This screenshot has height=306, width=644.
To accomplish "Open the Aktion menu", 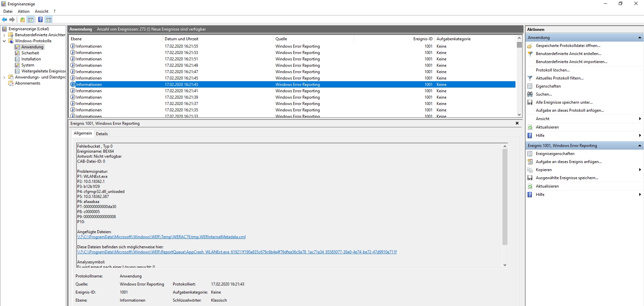I will click(x=23, y=11).
